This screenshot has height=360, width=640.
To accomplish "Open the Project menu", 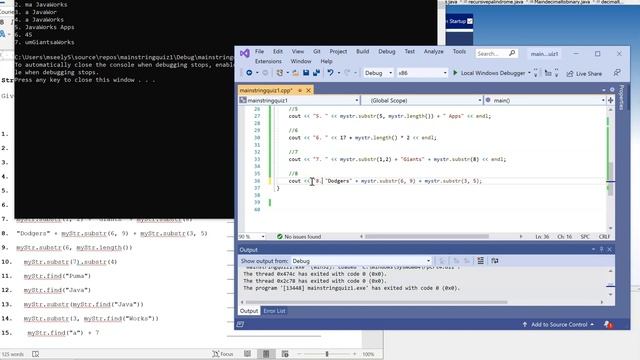I will point(338,51).
